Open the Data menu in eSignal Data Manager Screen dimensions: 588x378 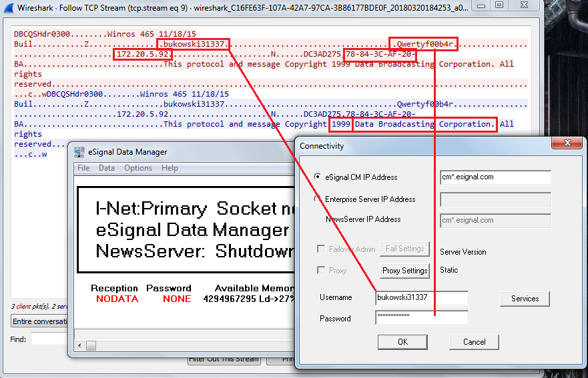pos(107,168)
